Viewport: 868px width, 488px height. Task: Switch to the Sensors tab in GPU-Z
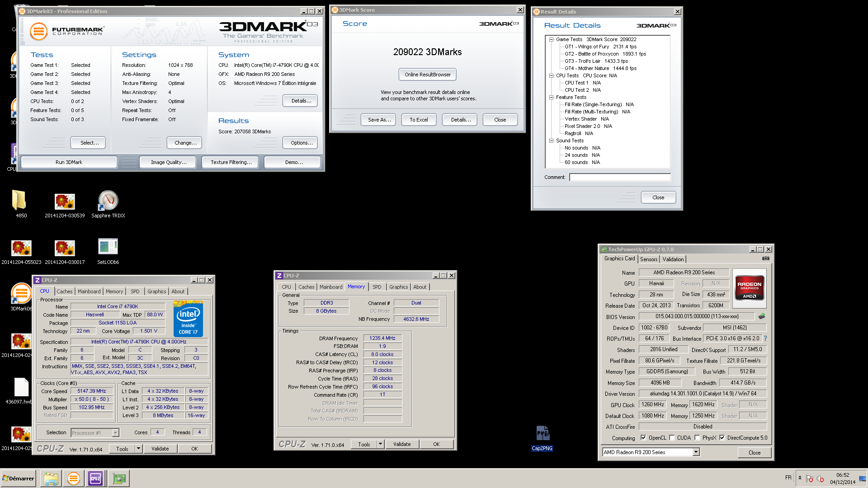tap(649, 259)
